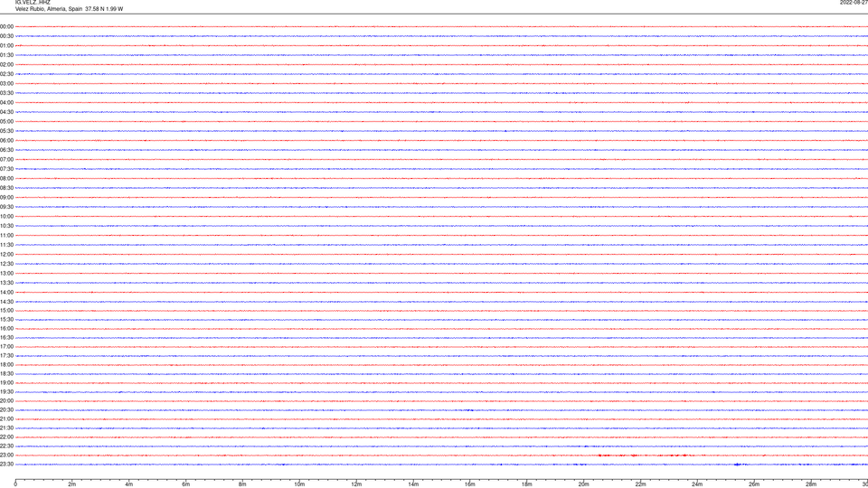Click the 26m tick label
Viewport: 868px width, 488px height.
click(x=754, y=484)
